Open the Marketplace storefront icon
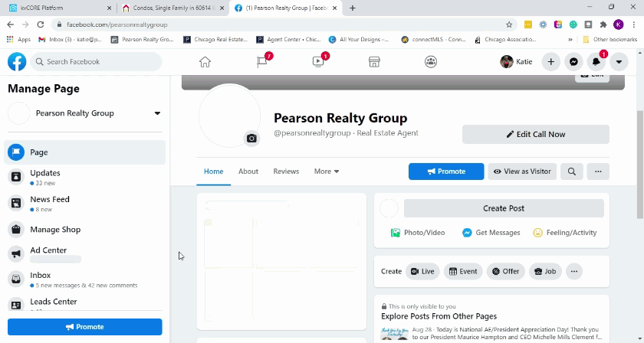The image size is (644, 343). click(x=374, y=62)
